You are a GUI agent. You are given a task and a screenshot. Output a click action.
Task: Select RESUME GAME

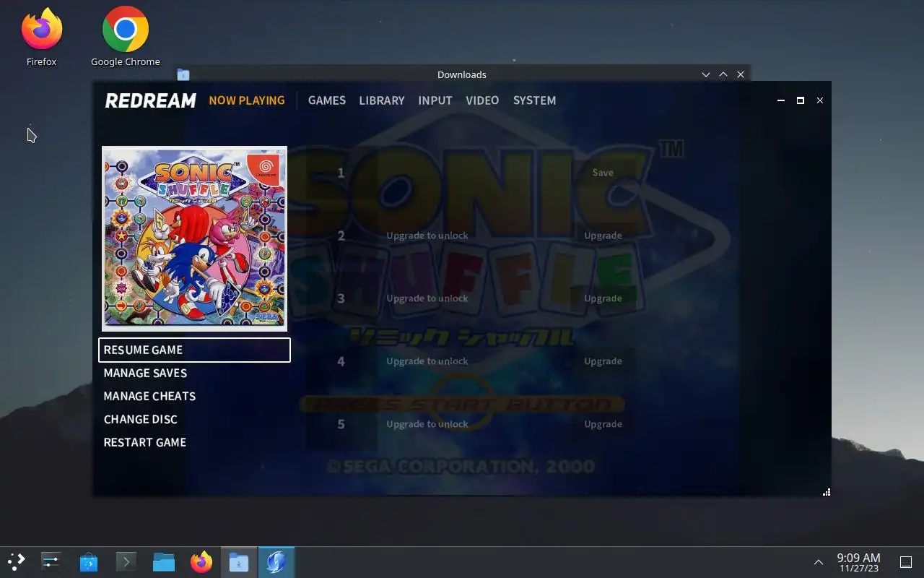click(x=194, y=350)
